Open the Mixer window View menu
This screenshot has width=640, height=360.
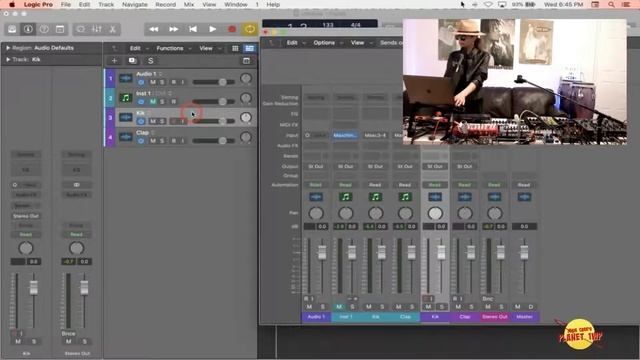point(357,42)
